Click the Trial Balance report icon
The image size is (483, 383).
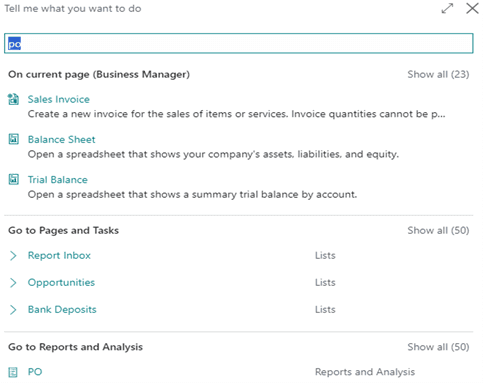(x=13, y=179)
